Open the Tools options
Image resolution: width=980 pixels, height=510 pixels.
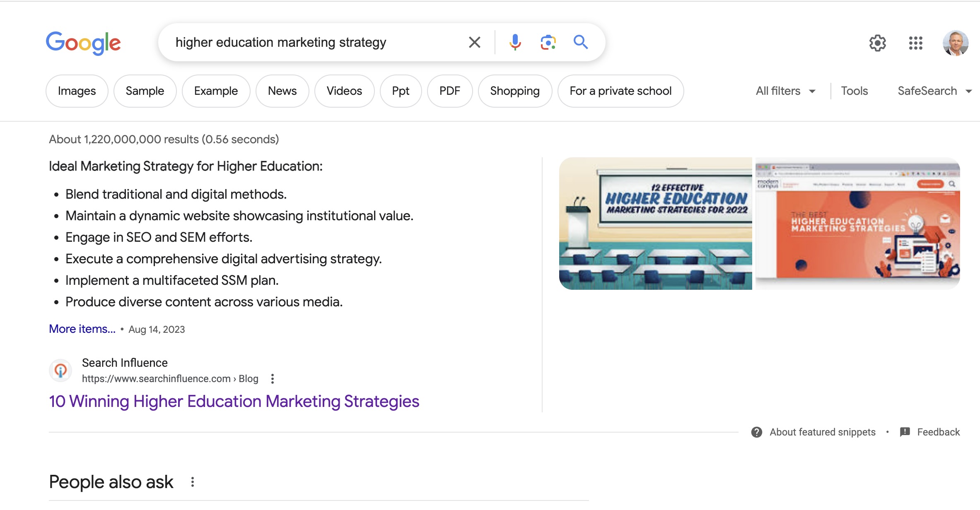click(854, 91)
